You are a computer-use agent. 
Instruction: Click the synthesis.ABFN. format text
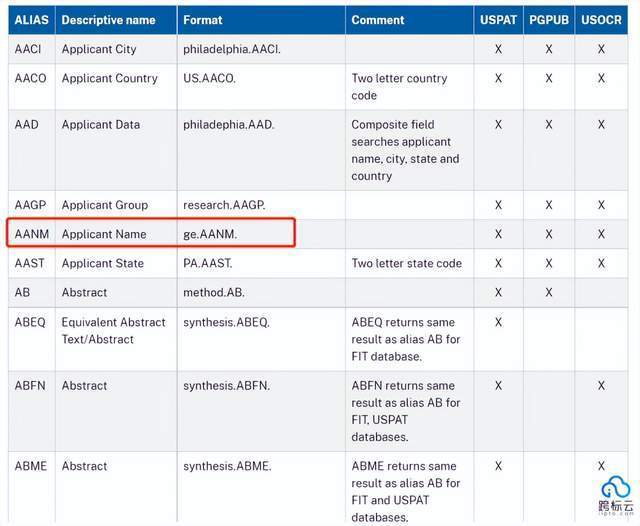pos(227,385)
